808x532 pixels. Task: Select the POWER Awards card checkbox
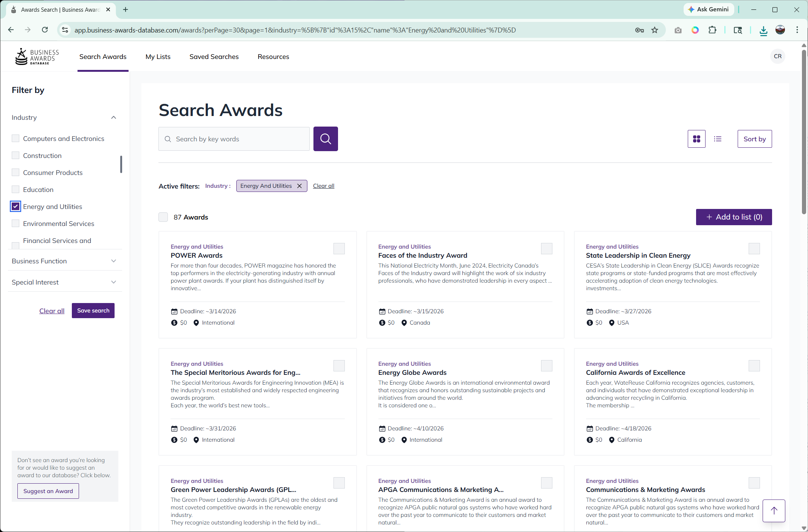tap(339, 249)
